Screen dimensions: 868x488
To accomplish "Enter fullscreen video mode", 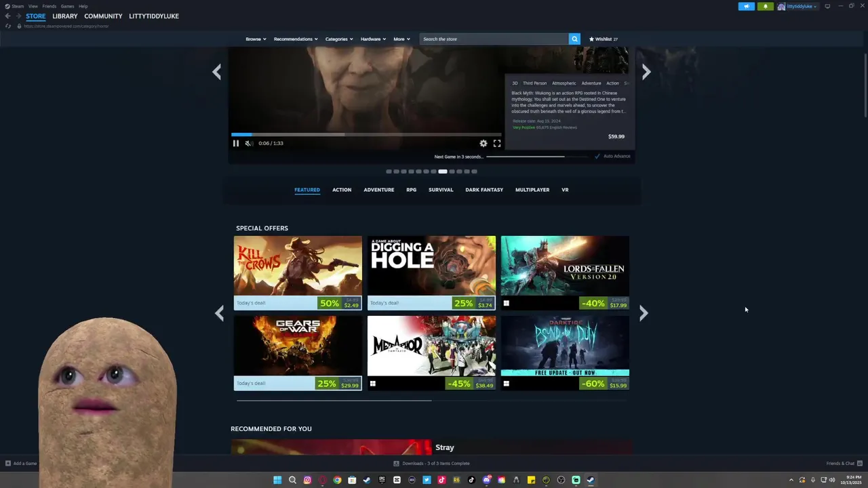I will 497,143.
